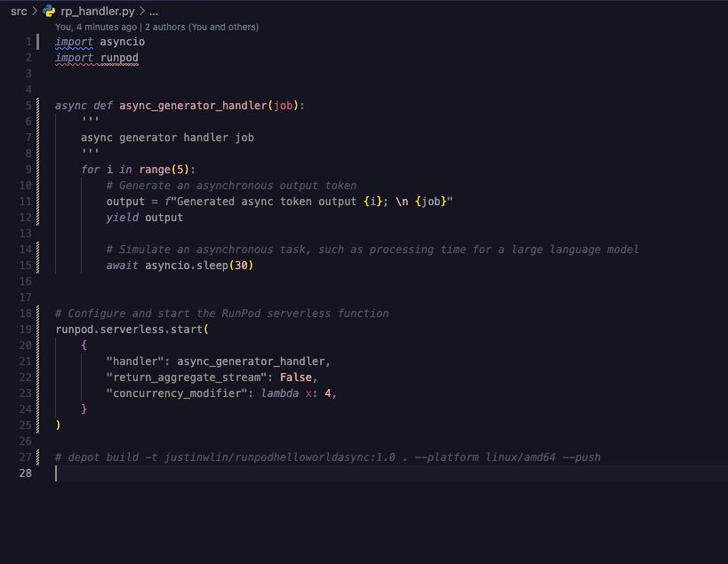
Task: Click runpod in the line 2 import
Action: (119, 58)
